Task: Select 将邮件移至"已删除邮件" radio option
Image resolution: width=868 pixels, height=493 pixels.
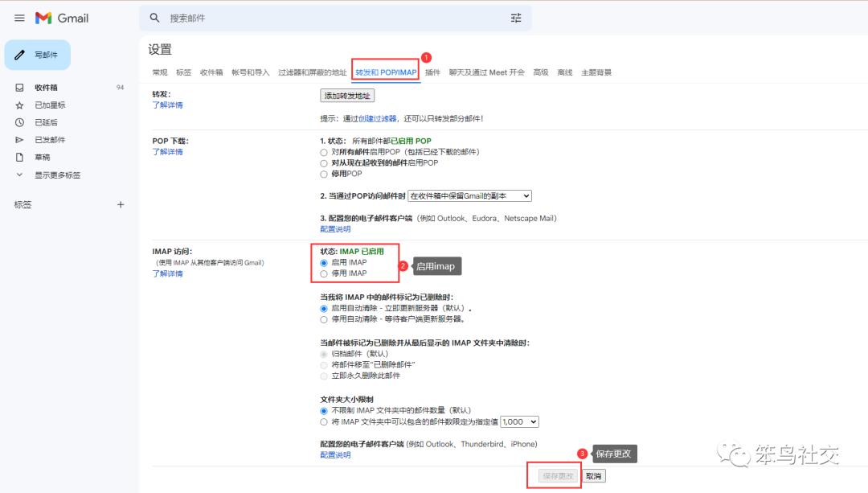Action: coord(324,365)
